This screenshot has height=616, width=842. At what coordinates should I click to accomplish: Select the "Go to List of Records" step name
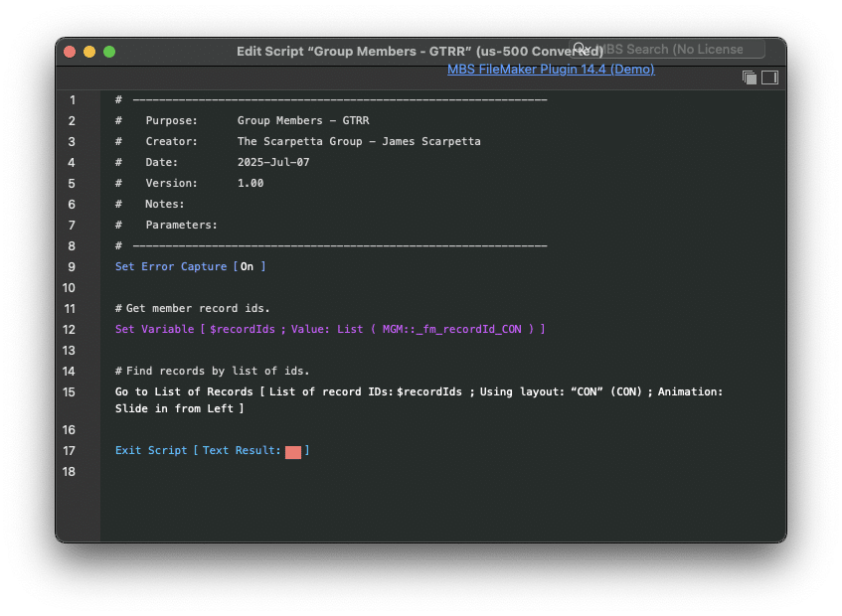184,391
